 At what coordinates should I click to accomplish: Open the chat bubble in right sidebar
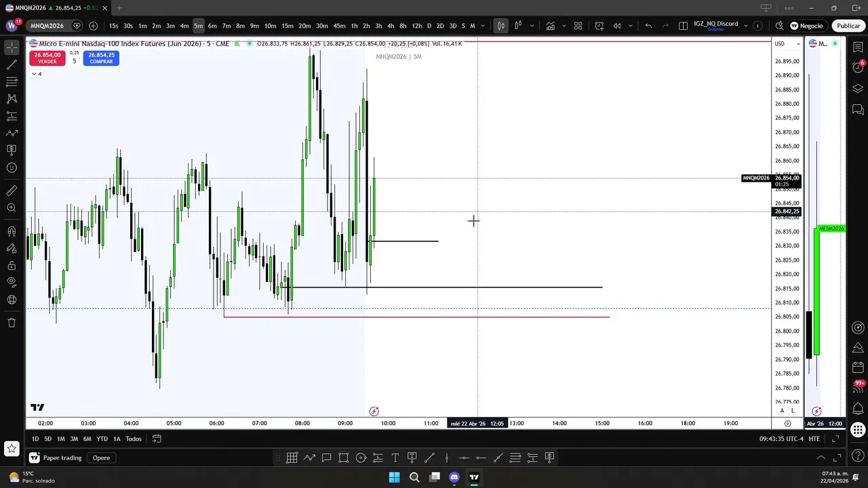point(858,110)
